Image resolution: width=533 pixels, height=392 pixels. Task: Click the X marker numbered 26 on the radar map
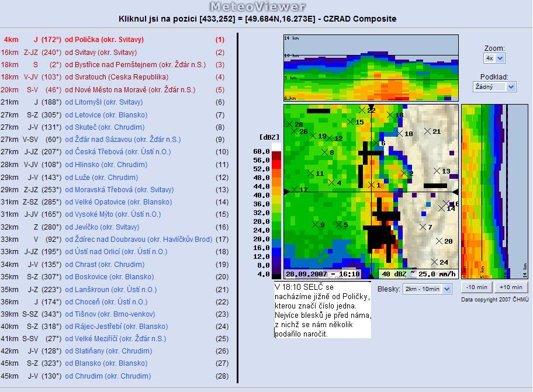pyautogui.click(x=295, y=131)
